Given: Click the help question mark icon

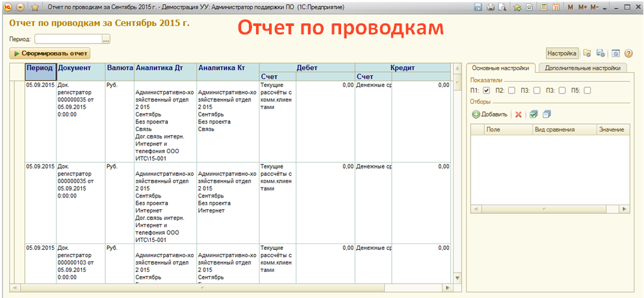Looking at the screenshot, I should 628,53.
